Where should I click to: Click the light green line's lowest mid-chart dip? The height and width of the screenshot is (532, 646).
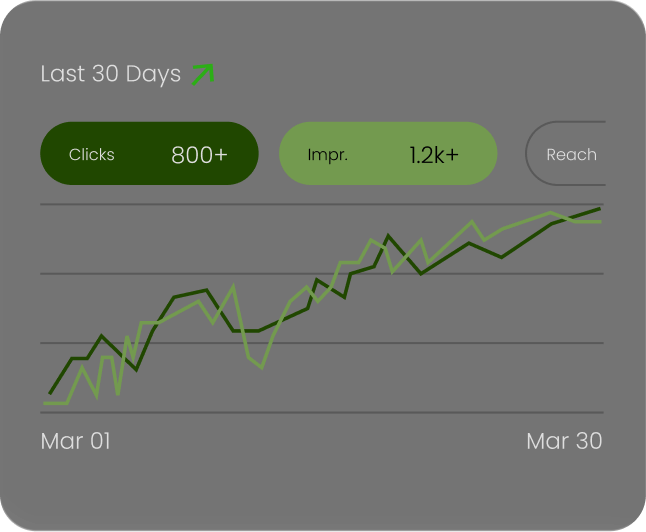coord(262,367)
